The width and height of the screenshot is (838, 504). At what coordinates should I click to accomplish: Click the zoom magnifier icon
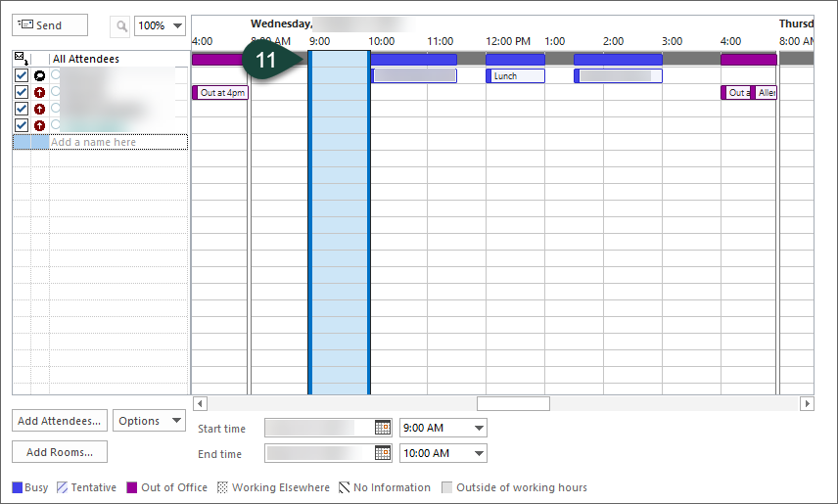click(119, 25)
